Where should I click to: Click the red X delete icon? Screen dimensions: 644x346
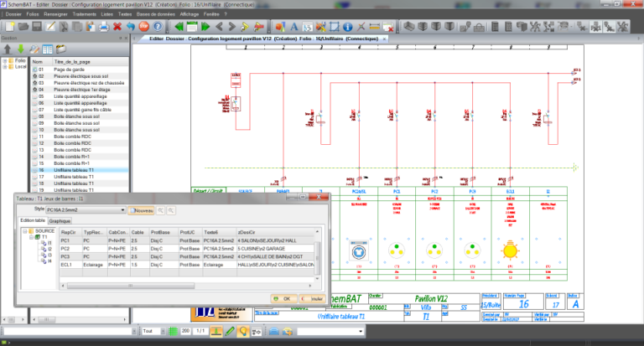[x=117, y=27]
